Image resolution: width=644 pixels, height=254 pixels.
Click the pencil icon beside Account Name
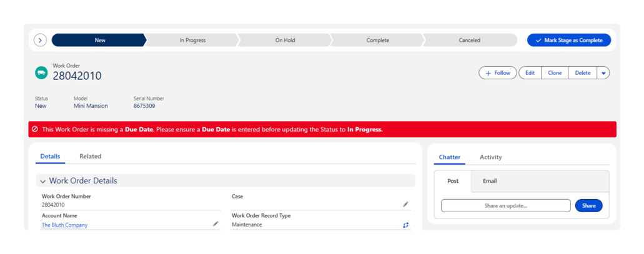pos(215,223)
